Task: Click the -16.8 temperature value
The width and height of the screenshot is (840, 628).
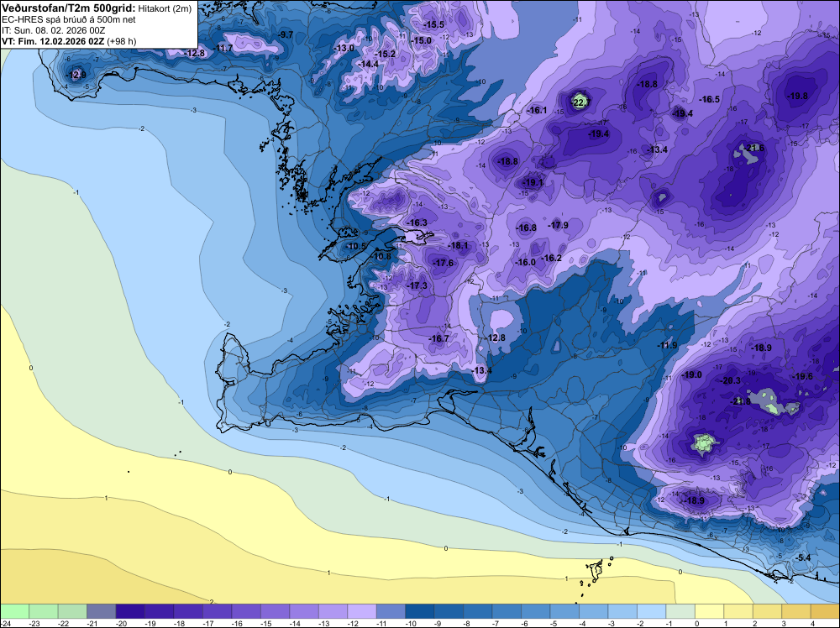Action: [x=526, y=228]
